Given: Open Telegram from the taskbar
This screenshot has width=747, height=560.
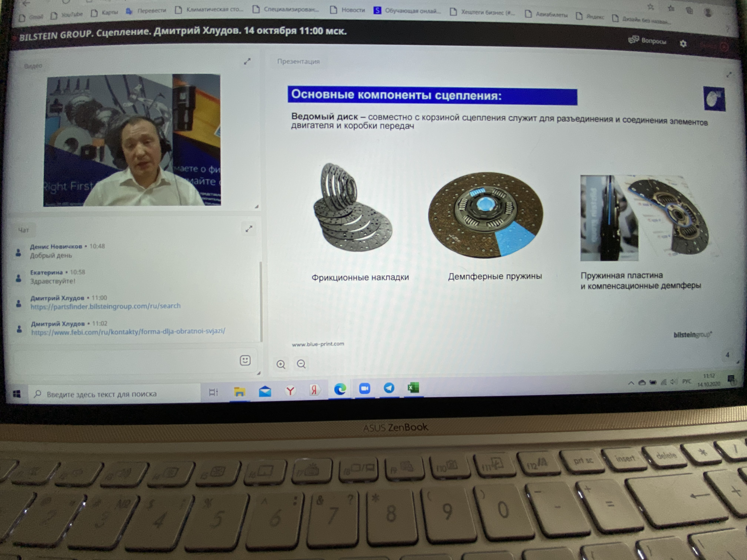Looking at the screenshot, I should [389, 388].
